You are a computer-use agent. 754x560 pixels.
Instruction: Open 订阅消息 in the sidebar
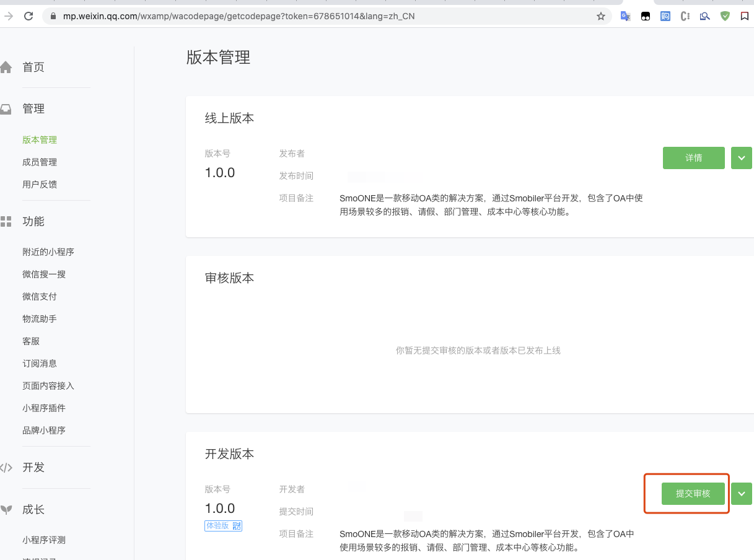tap(40, 364)
